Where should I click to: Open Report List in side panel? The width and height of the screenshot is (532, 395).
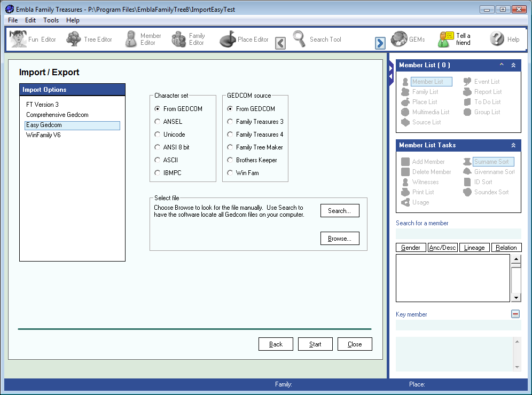pyautogui.click(x=482, y=92)
